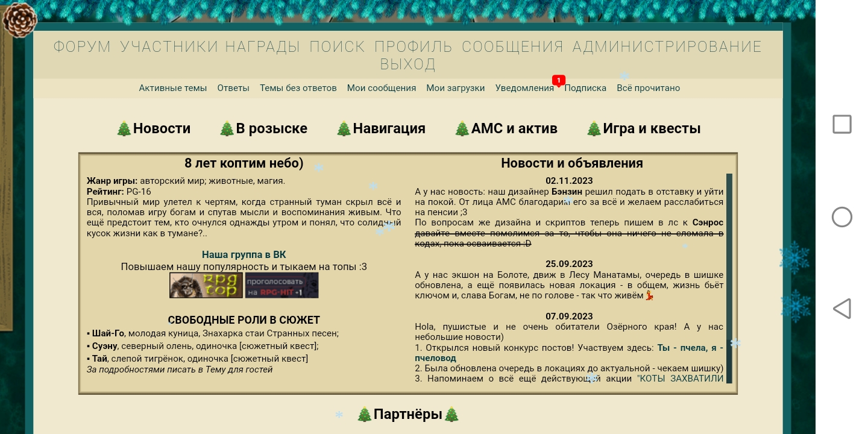The width and height of the screenshot is (868, 434).
Task: Expand the В розыске section
Action: [263, 128]
